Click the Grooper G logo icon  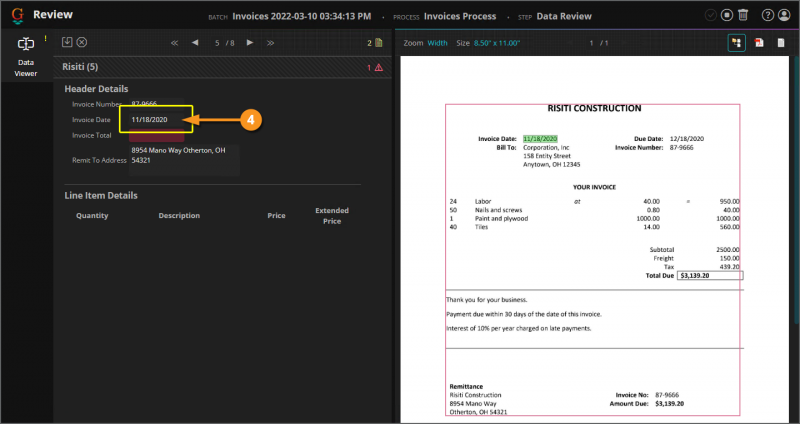coord(18,16)
